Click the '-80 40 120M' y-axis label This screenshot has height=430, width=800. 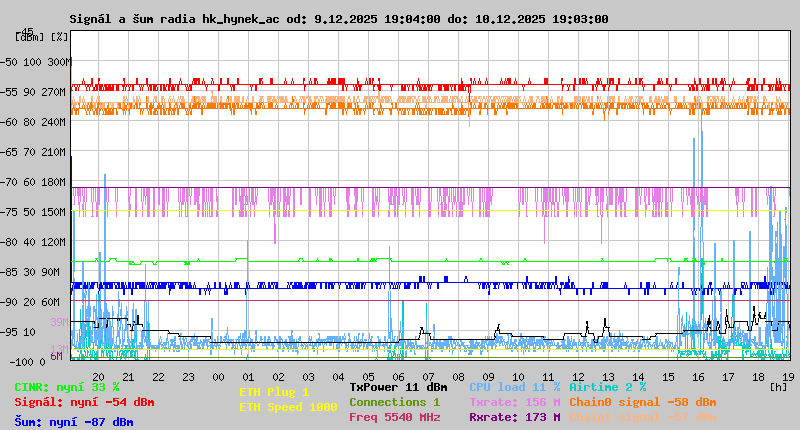tap(33, 242)
